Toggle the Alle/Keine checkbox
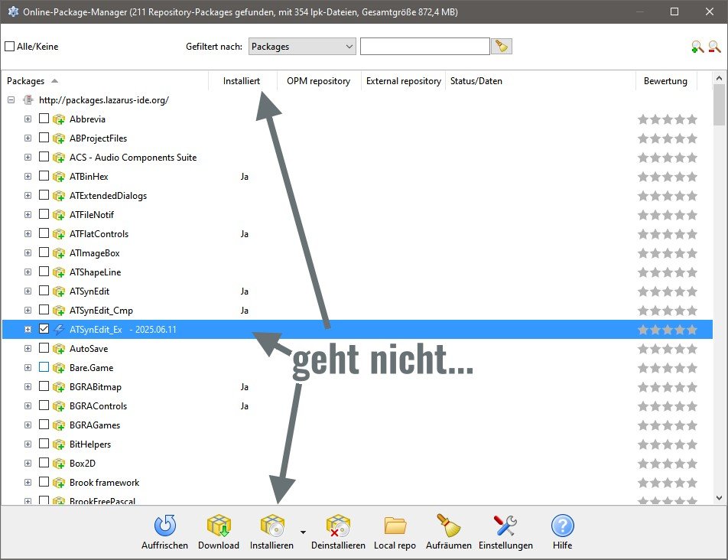 point(10,47)
